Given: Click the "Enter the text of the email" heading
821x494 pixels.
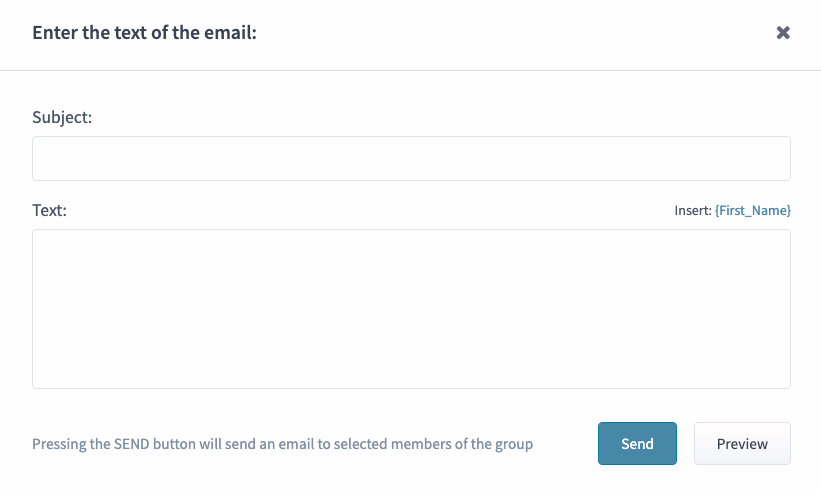Looking at the screenshot, I should tap(144, 33).
